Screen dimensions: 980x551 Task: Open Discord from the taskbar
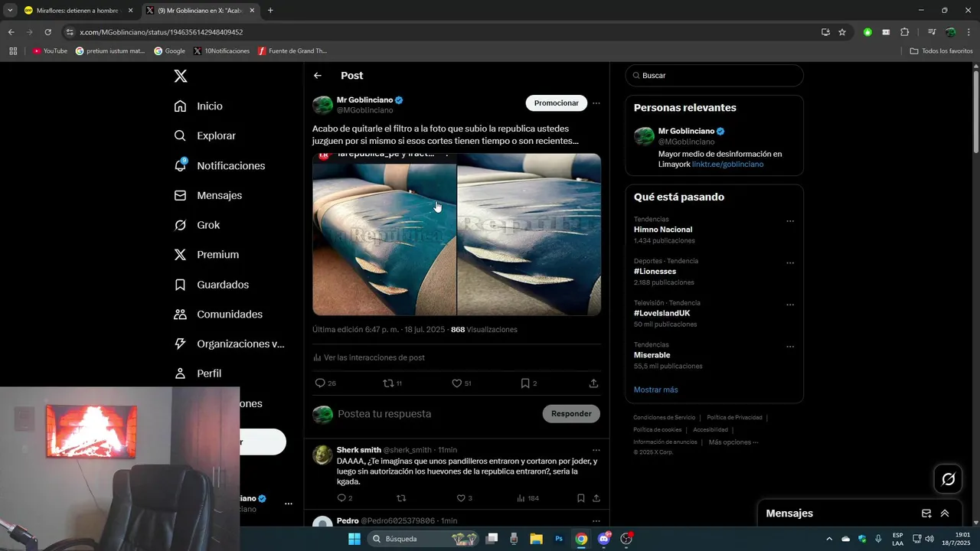[x=604, y=539]
